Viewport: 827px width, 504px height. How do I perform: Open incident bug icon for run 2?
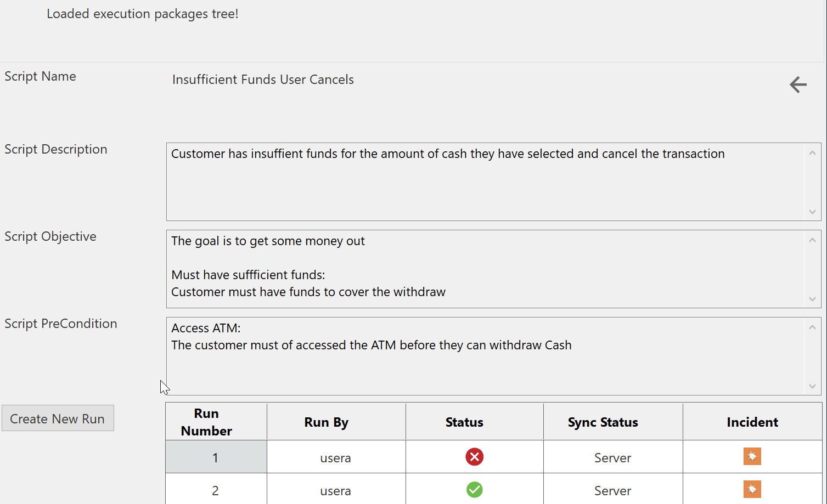752,489
